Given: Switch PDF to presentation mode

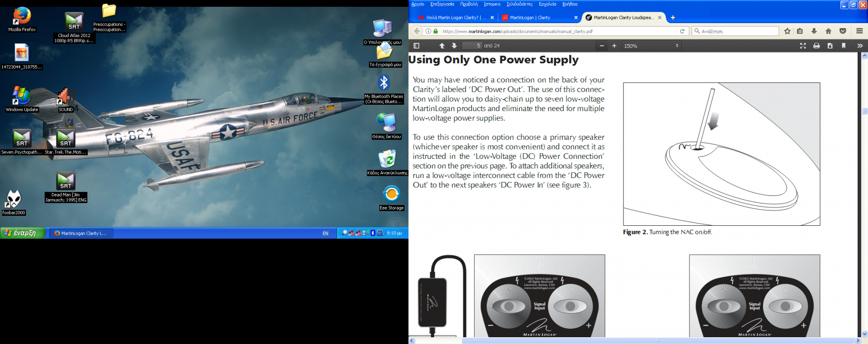Looking at the screenshot, I should point(803,46).
